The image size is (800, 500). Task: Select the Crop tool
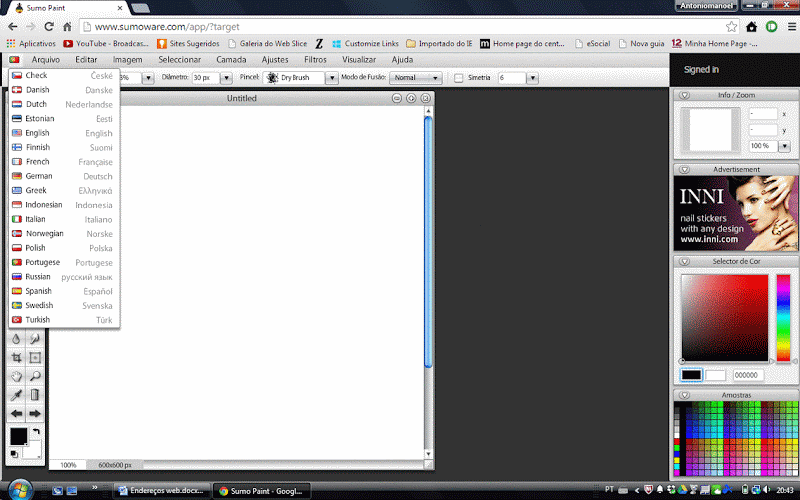click(16, 358)
